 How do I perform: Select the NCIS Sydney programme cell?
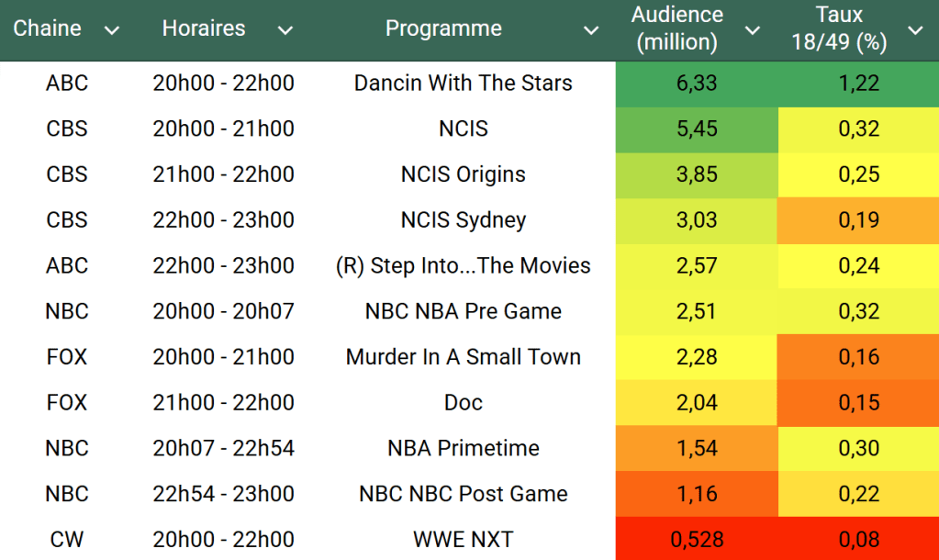[463, 220]
